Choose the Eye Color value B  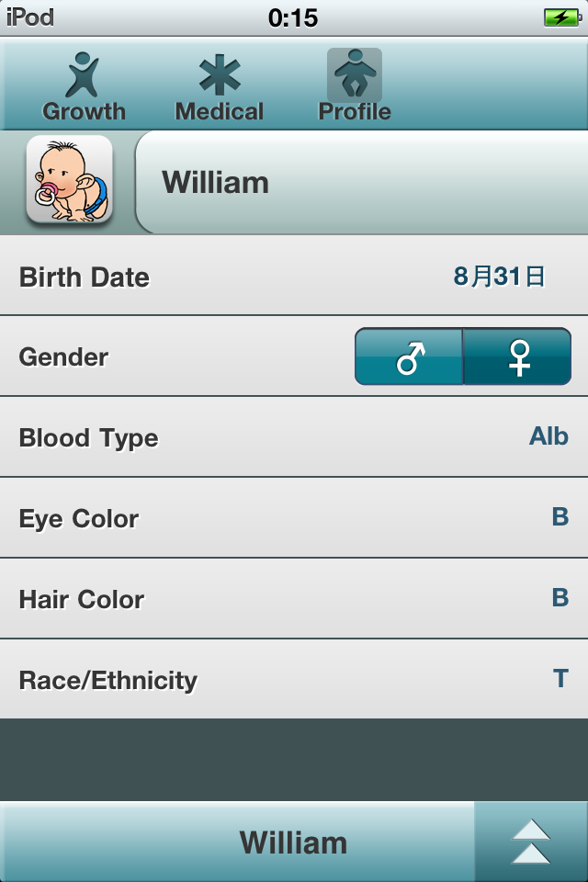click(x=560, y=517)
